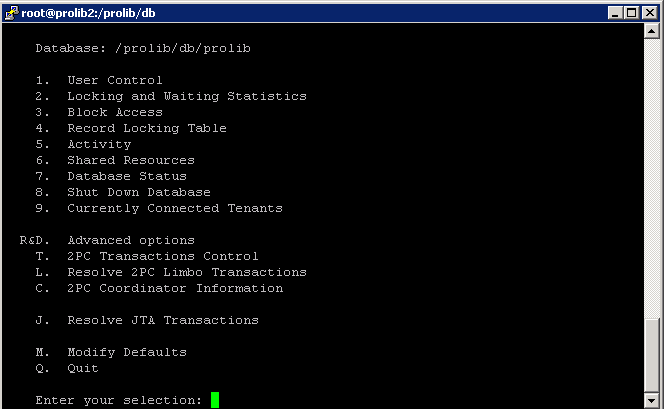The width and height of the screenshot is (664, 409).
Task: Click the PuTTY icon in title bar
Action: (11, 13)
